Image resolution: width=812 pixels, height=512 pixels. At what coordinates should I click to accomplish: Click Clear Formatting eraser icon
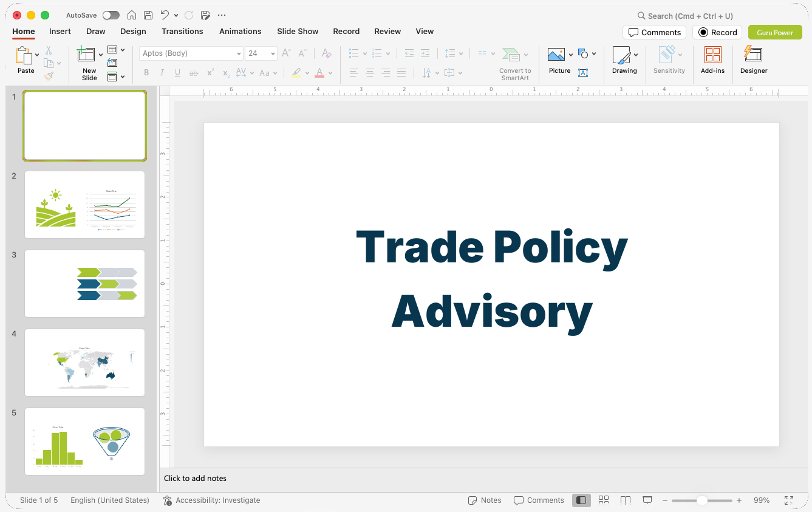click(x=326, y=53)
